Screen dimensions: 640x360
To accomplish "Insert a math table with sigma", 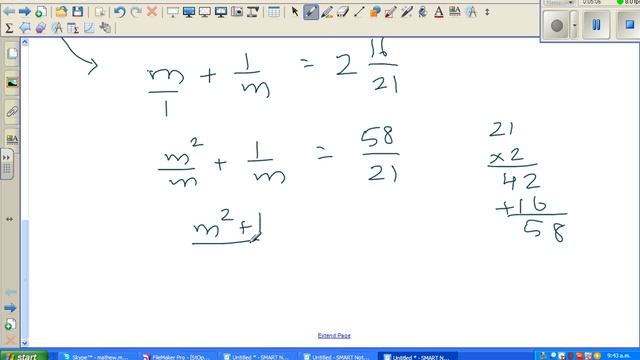I will coord(73,28).
